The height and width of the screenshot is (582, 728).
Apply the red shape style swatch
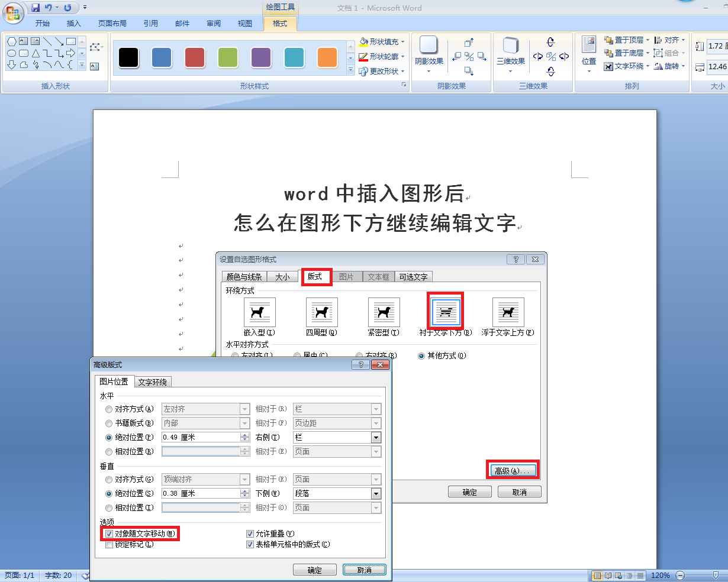(195, 57)
